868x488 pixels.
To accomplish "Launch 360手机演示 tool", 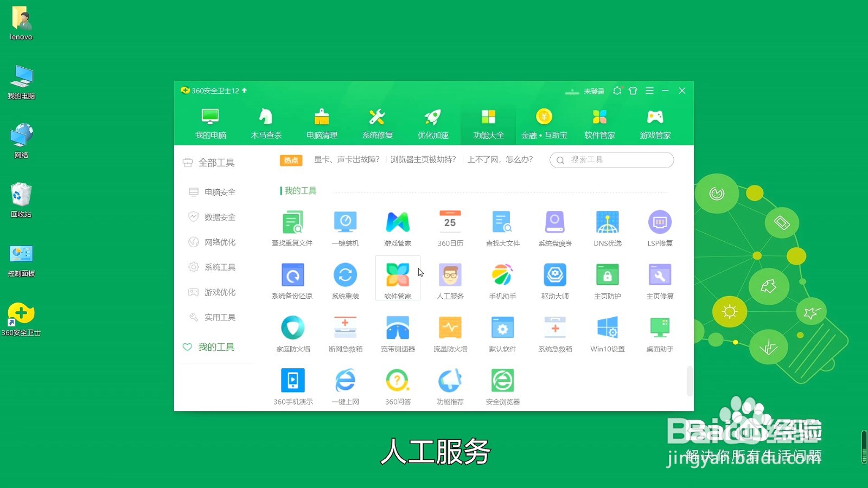I will point(293,387).
